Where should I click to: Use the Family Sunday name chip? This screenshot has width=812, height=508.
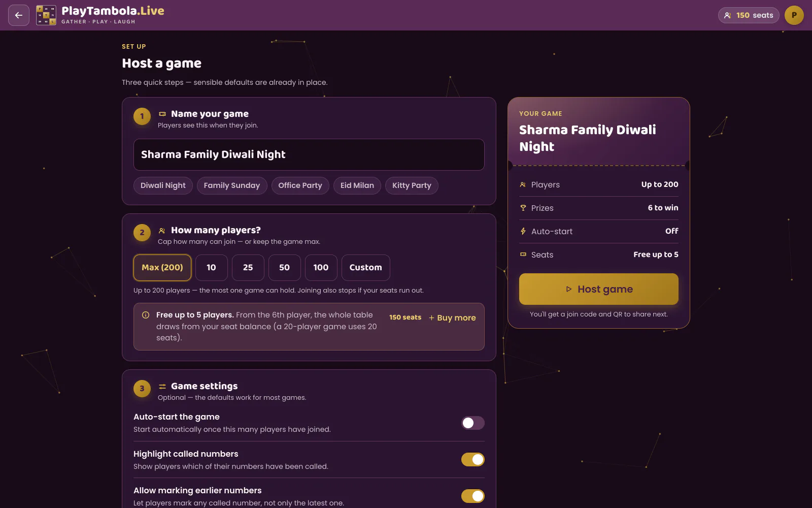coord(232,185)
